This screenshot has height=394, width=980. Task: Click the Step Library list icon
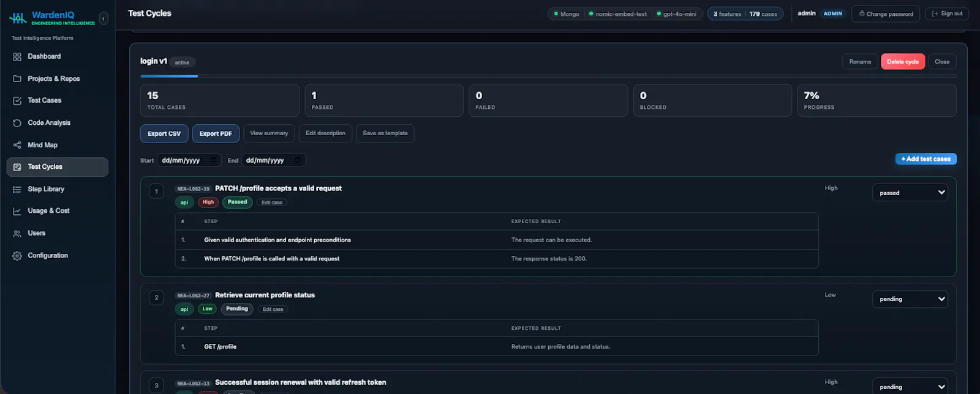pyautogui.click(x=17, y=190)
